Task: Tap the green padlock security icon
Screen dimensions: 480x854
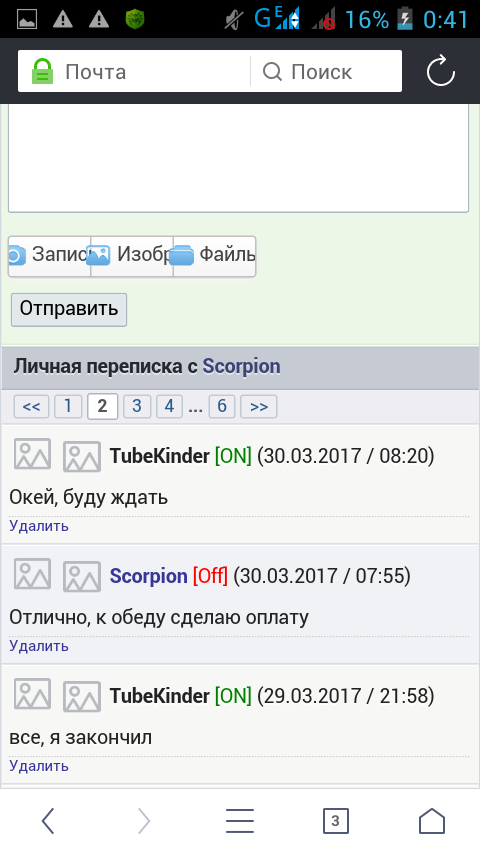Action: point(42,71)
